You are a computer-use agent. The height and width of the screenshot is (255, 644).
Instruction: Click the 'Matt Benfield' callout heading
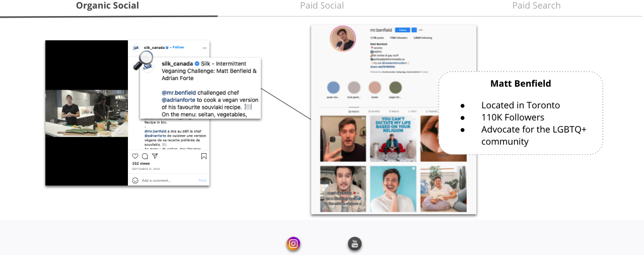(x=521, y=84)
